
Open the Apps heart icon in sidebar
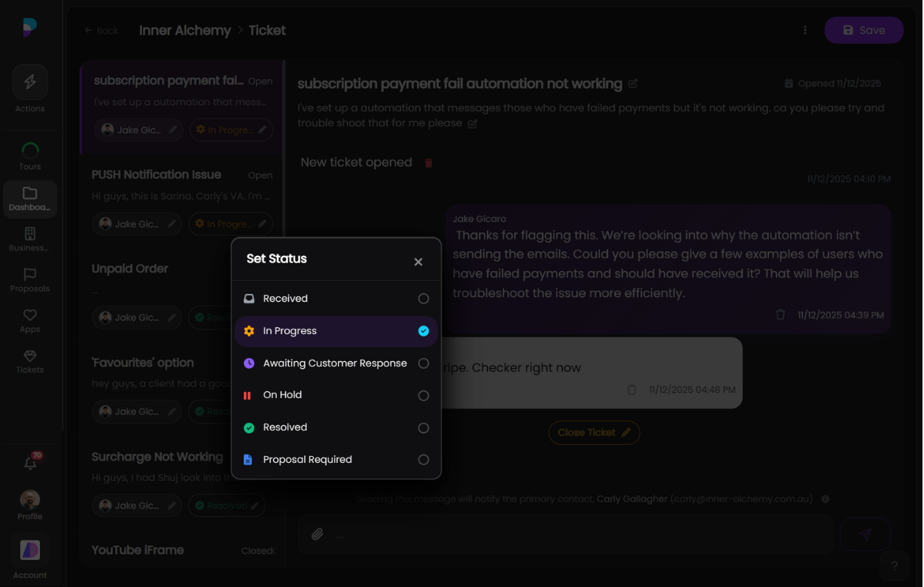coord(30,316)
